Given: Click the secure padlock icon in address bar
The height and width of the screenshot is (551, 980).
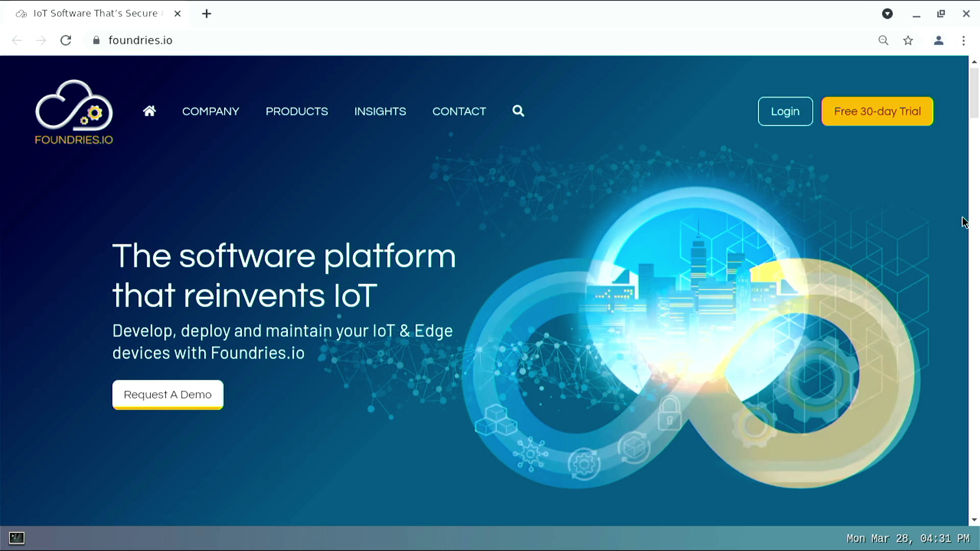Looking at the screenshot, I should click(x=96, y=40).
